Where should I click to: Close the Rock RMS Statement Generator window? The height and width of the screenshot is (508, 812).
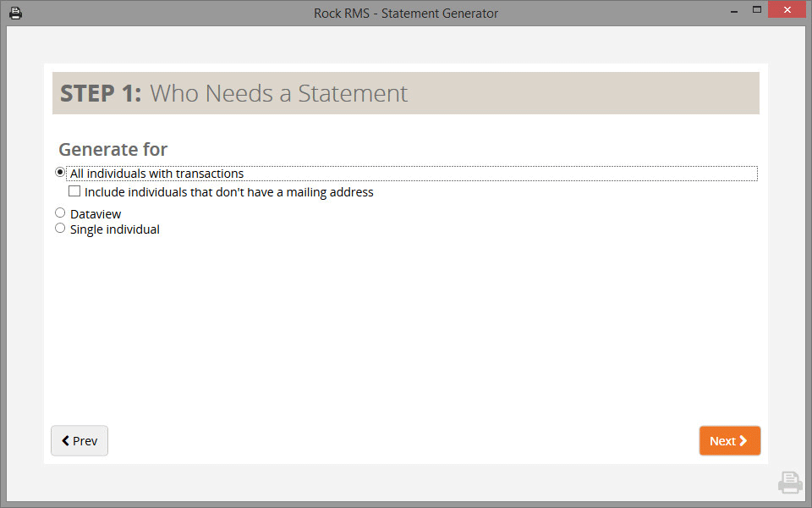coord(787,12)
